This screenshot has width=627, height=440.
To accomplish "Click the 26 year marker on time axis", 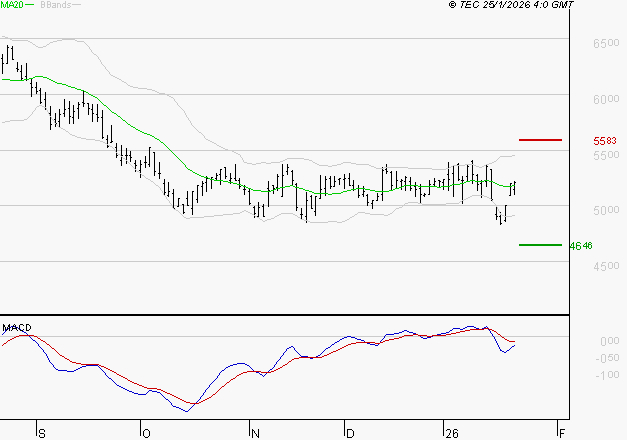I will click(450, 432).
